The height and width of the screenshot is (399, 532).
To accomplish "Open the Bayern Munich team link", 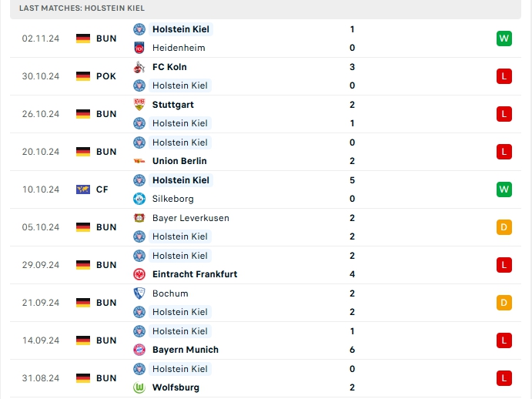I will point(185,350).
